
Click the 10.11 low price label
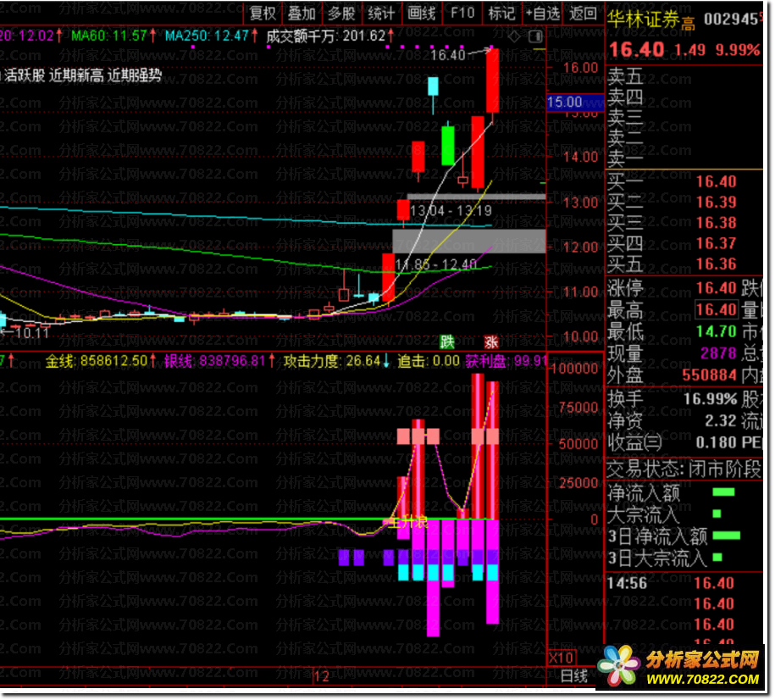[x=30, y=333]
